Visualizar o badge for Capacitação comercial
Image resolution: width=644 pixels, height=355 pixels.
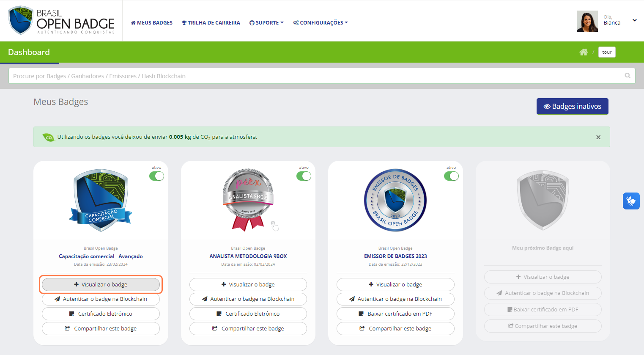[101, 284]
